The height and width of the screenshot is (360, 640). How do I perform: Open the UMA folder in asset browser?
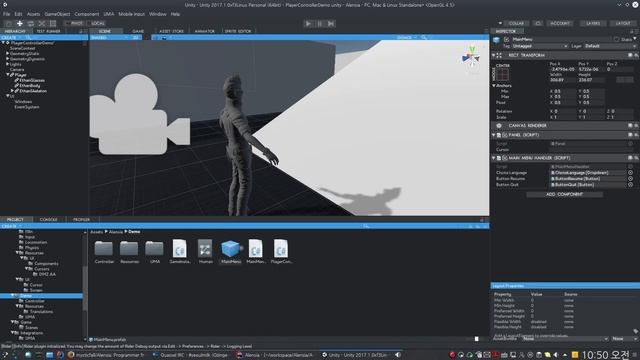point(154,249)
